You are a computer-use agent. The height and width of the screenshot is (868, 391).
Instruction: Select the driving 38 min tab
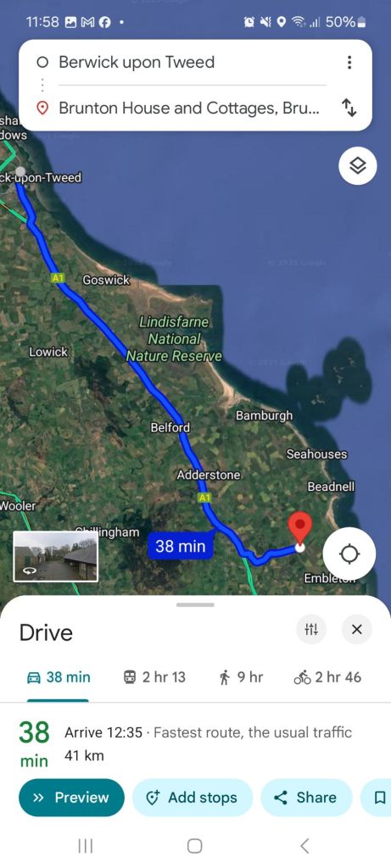(59, 677)
